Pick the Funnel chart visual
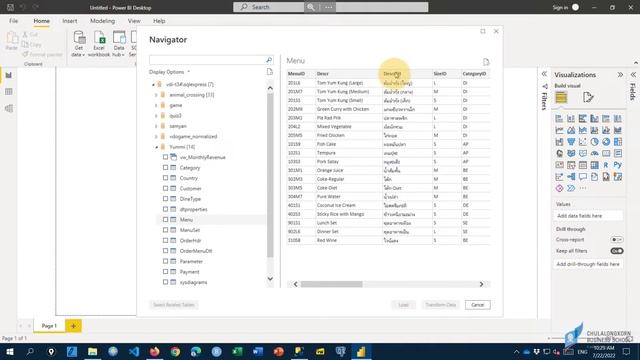This screenshot has width=640, height=360. point(571,142)
